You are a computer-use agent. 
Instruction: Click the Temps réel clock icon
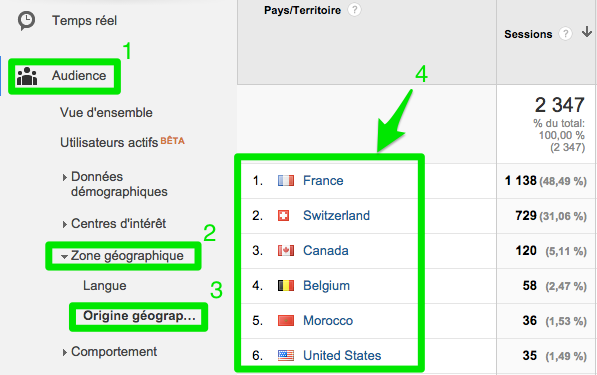[x=27, y=21]
